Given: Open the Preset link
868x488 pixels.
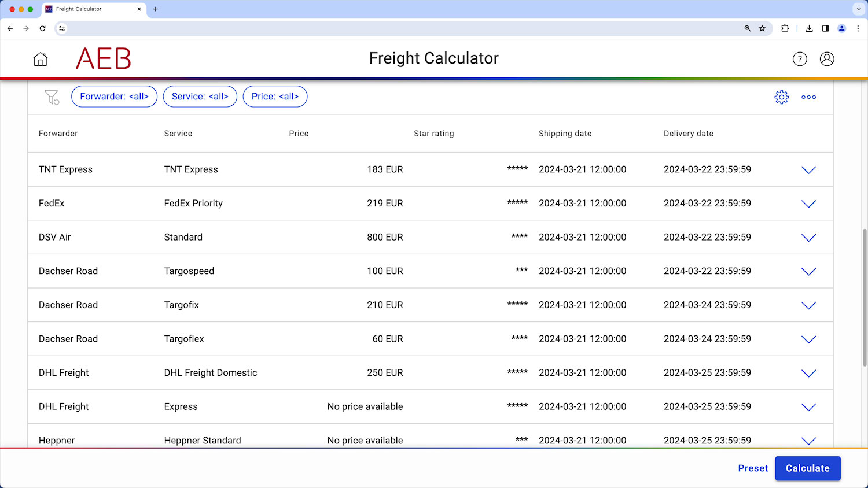Looking at the screenshot, I should click(x=753, y=468).
